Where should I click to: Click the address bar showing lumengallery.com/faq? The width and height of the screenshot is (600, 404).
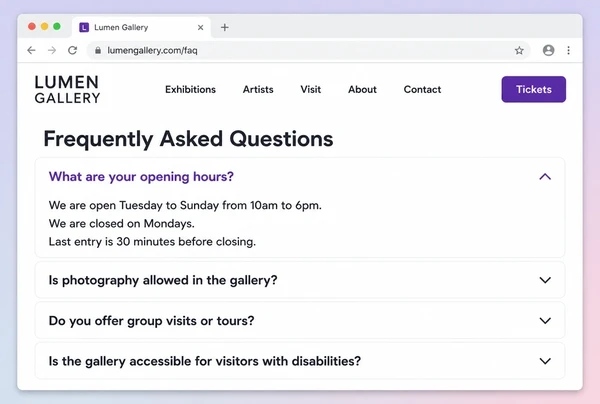(308, 50)
